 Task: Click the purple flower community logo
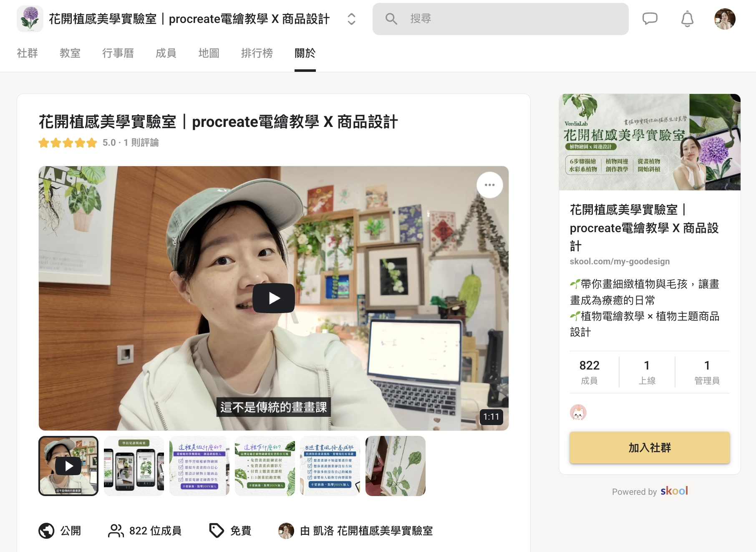coord(30,19)
